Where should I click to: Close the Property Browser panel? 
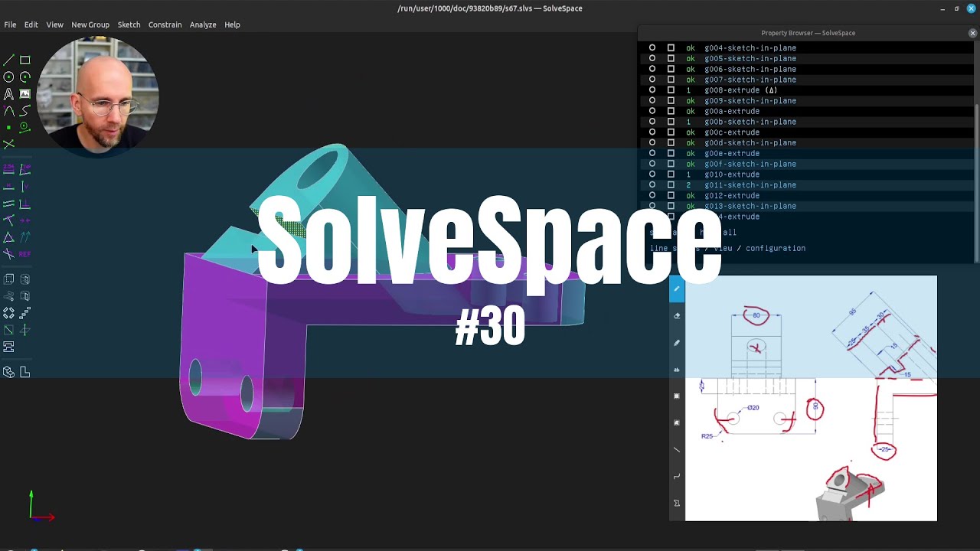[972, 33]
